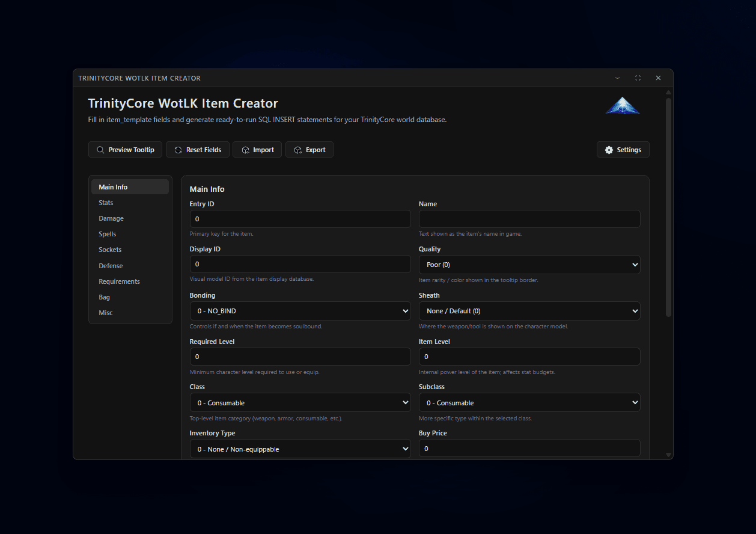Click the 'Primary key for the item.' hint
The image size is (756, 534).
pos(221,234)
